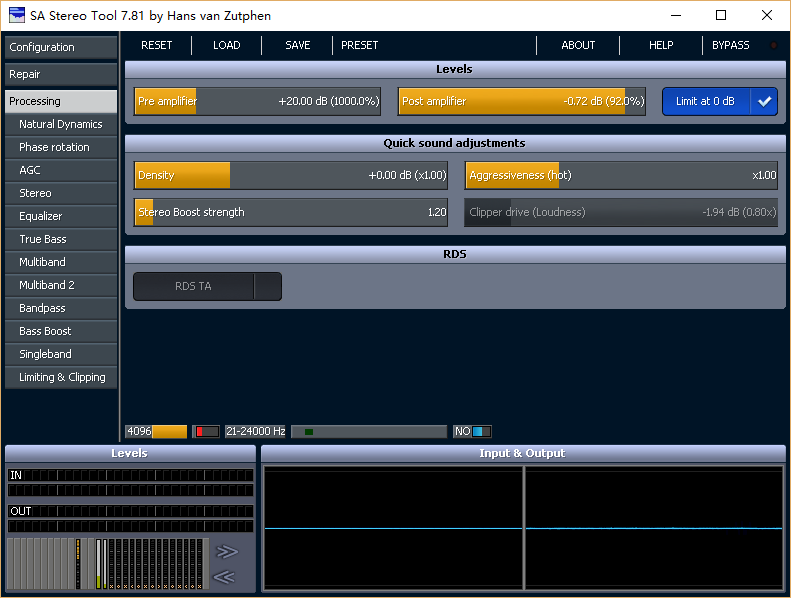Adjust the Aggressiveness (hot) slider
The width and height of the screenshot is (791, 598).
pos(621,176)
